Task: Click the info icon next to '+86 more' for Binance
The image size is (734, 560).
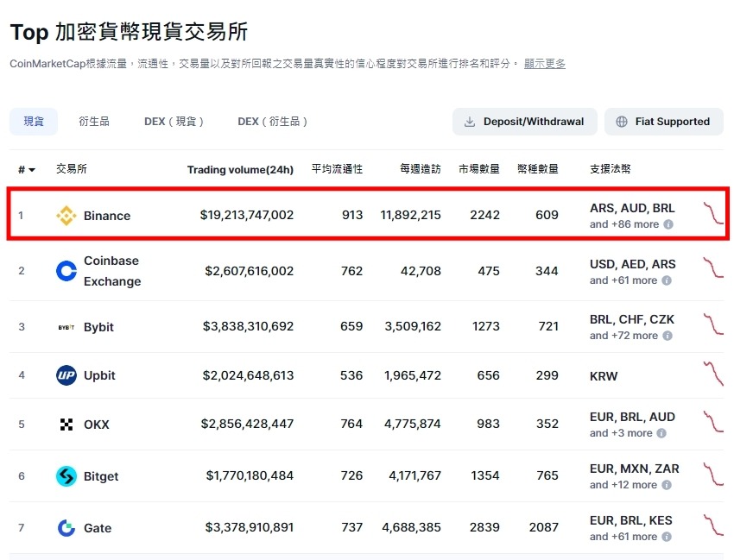Action: click(x=668, y=224)
